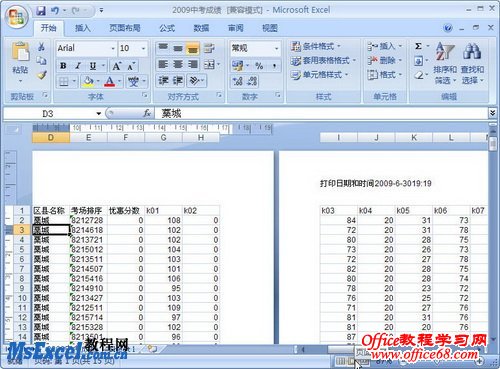
Task: Open Cell Styles menu
Action: pos(319,75)
